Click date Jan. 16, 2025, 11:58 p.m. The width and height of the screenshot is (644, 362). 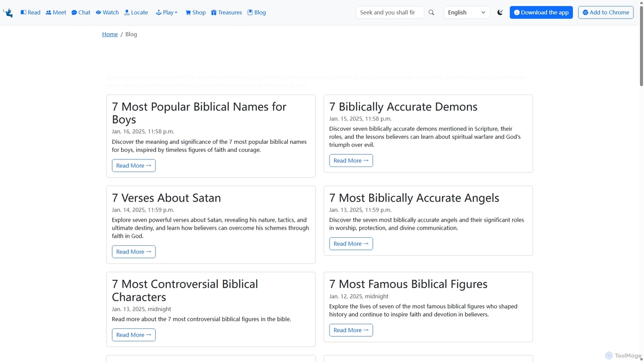click(x=143, y=131)
